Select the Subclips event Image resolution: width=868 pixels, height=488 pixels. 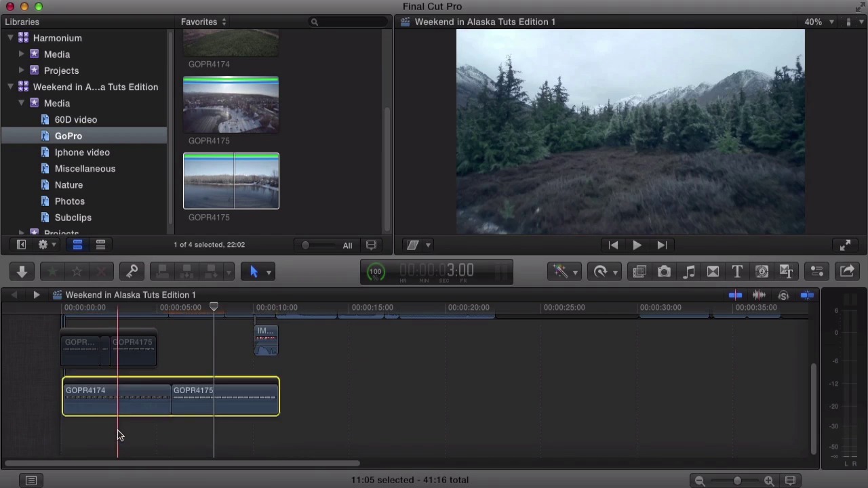[73, 218]
